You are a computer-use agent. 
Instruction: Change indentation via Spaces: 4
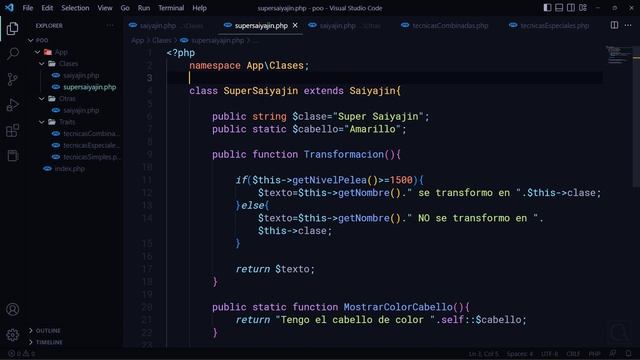click(x=520, y=353)
